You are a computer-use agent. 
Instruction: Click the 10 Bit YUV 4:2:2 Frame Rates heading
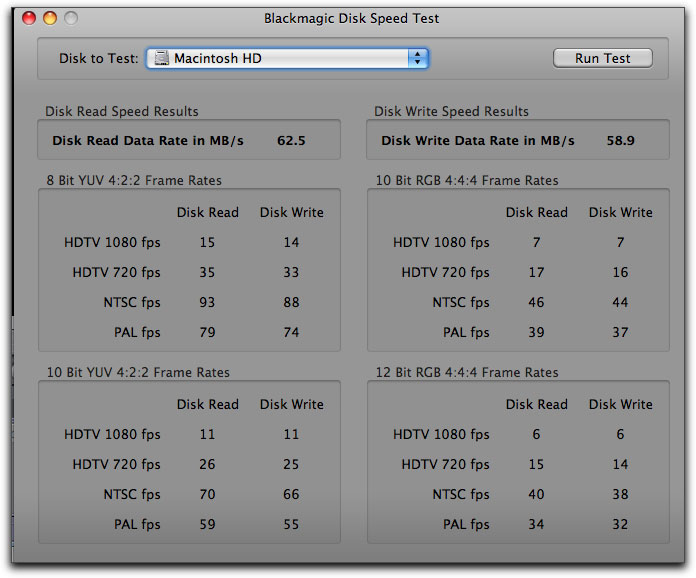pos(138,372)
